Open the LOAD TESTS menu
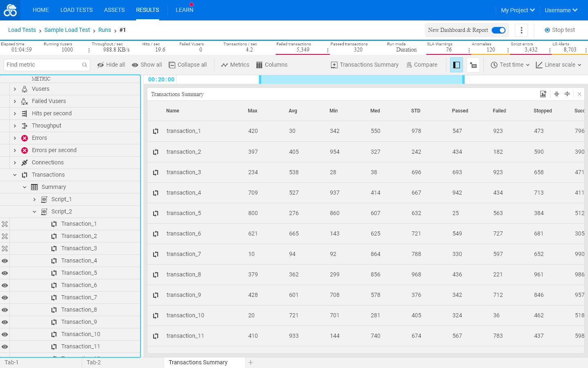Screen dimensions: 588x368 76,10
